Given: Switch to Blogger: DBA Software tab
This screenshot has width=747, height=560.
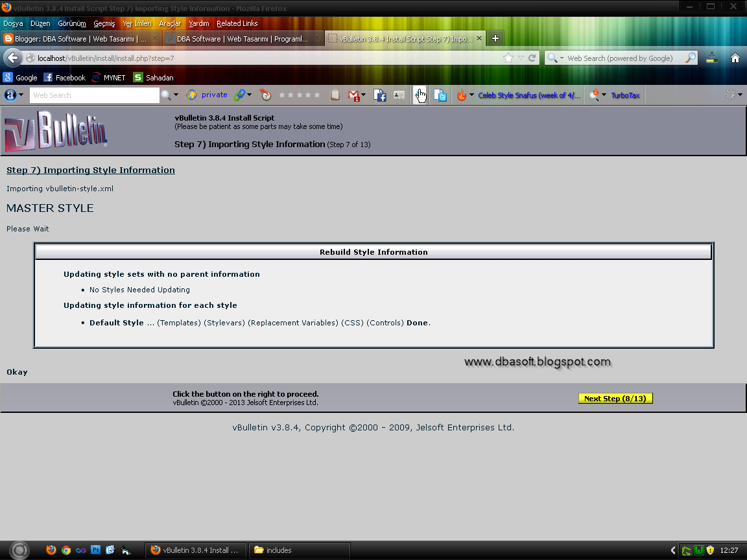Looking at the screenshot, I should click(80, 39).
